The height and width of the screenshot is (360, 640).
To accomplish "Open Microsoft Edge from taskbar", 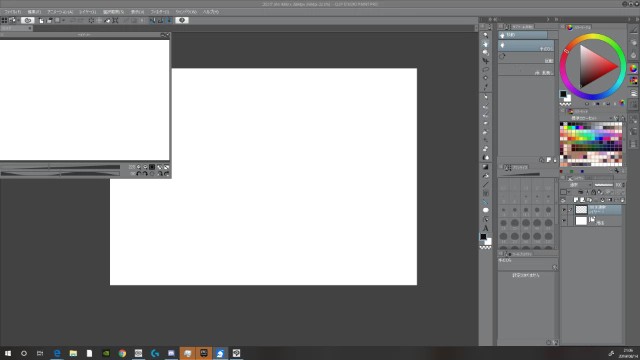I will point(57,353).
